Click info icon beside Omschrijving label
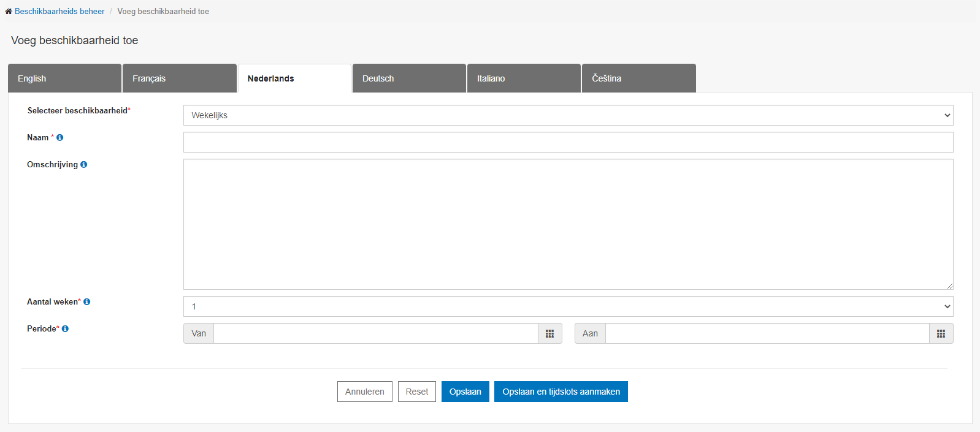 [x=84, y=165]
